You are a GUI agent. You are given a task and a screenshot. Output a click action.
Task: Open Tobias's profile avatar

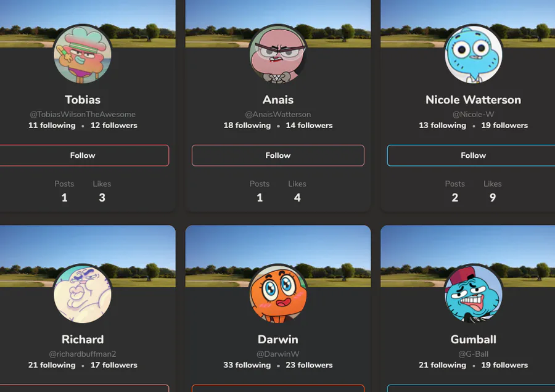(83, 54)
